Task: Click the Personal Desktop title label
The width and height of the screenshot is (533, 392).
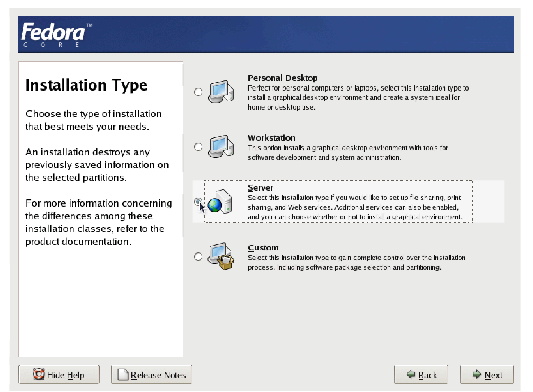Action: 283,78
